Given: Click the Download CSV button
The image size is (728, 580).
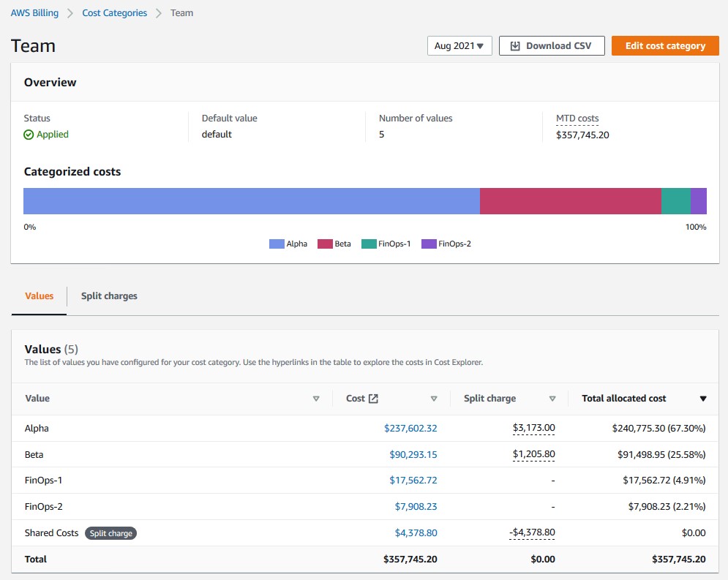Looking at the screenshot, I should 550,45.
